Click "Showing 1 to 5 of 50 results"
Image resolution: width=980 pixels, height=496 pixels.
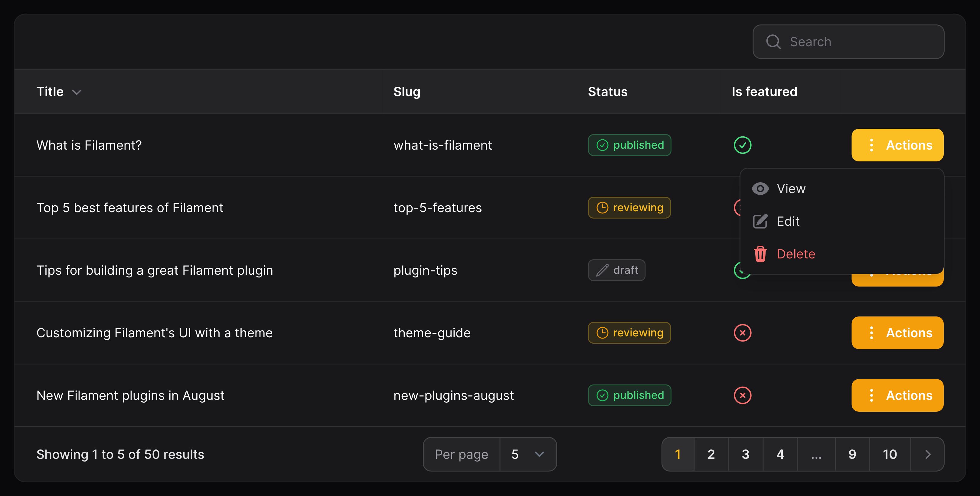pyautogui.click(x=120, y=454)
